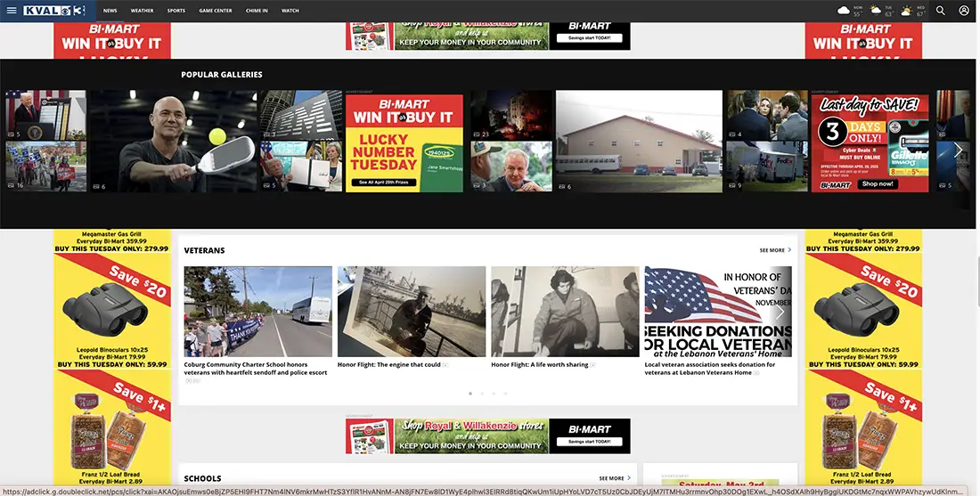Open the search magnifier icon

[940, 11]
